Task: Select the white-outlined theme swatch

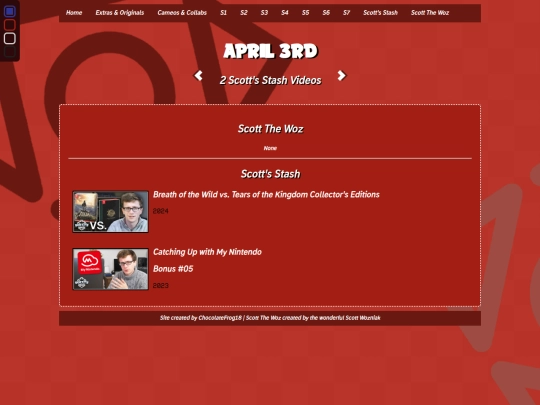Action: (10, 38)
